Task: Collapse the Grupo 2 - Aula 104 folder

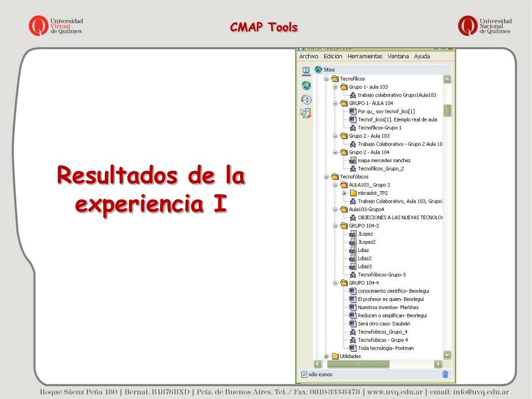Action: click(335, 152)
